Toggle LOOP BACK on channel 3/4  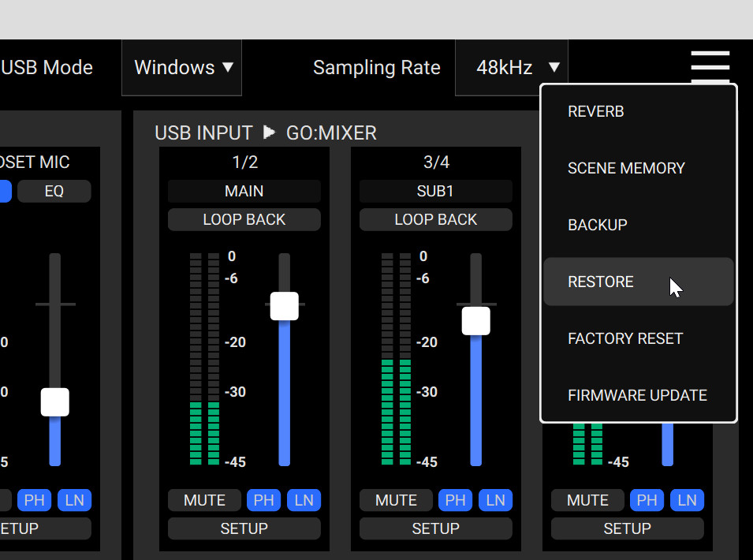point(435,219)
